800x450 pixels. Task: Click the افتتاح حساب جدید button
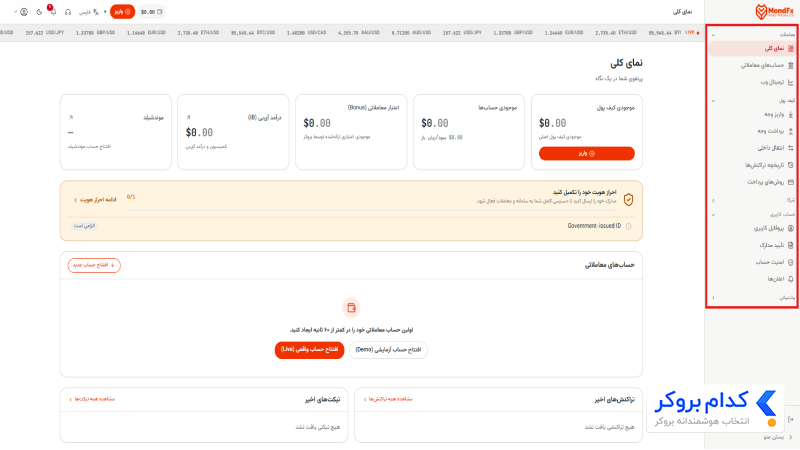pyautogui.click(x=94, y=265)
